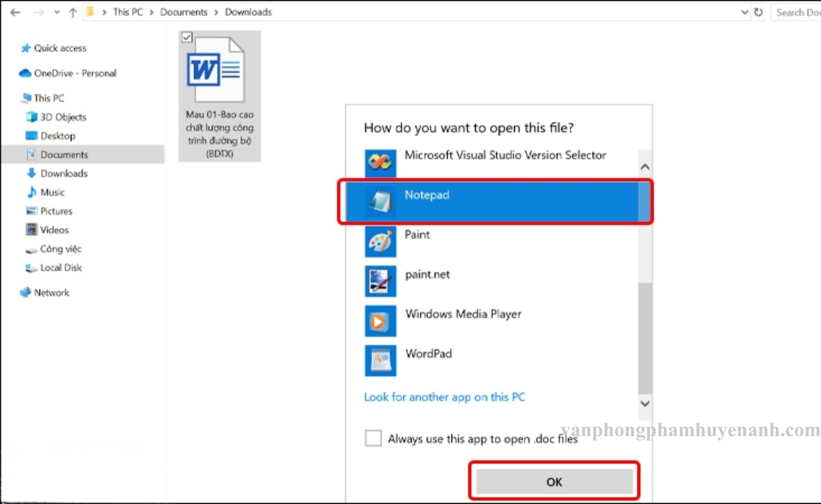Click the app list scroll down arrow
The height and width of the screenshot is (504, 821).
tap(645, 403)
